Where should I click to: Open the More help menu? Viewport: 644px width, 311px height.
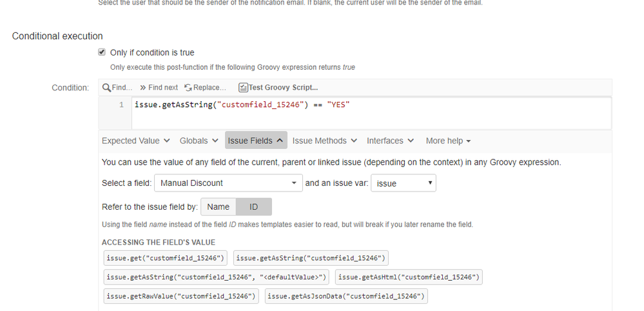coord(448,141)
